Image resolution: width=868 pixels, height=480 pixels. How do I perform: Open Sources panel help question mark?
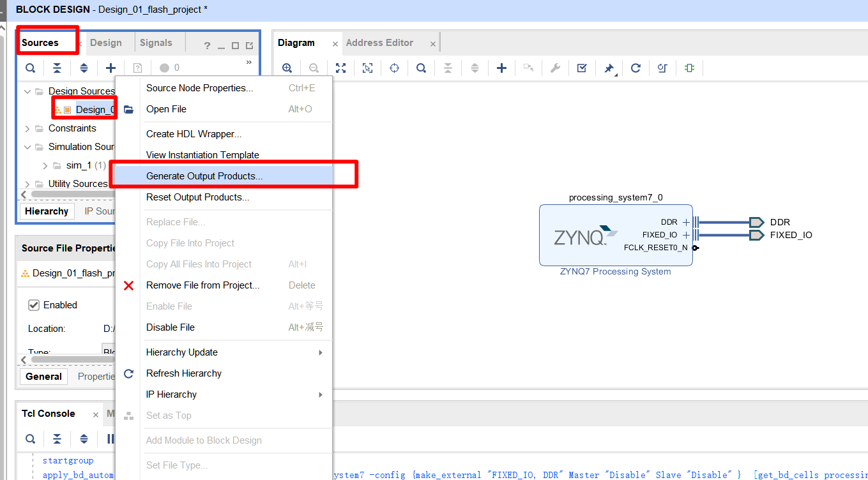(x=207, y=46)
